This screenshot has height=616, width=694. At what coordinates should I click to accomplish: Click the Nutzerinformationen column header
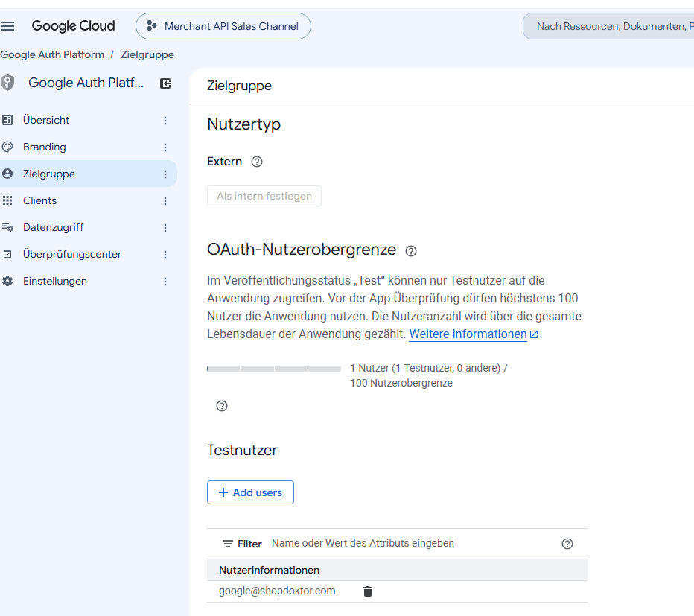point(269,570)
